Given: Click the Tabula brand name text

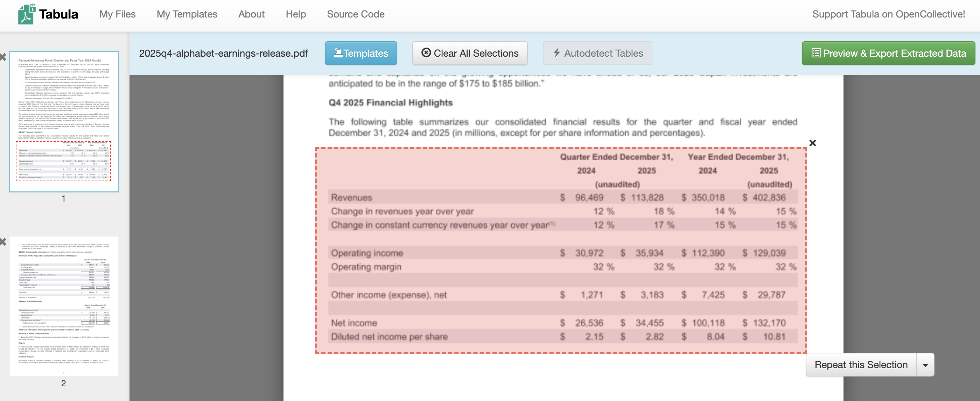Looking at the screenshot, I should point(58,14).
